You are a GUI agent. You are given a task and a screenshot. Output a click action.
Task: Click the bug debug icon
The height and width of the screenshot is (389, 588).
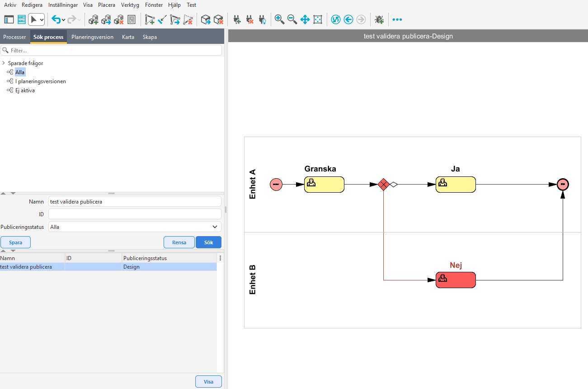coord(379,19)
